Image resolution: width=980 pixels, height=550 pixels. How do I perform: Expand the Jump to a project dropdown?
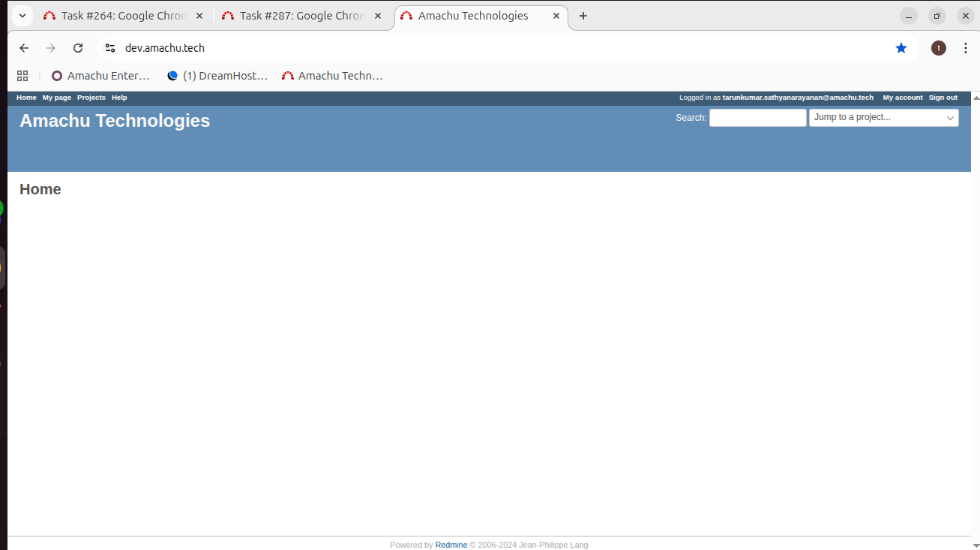(883, 118)
